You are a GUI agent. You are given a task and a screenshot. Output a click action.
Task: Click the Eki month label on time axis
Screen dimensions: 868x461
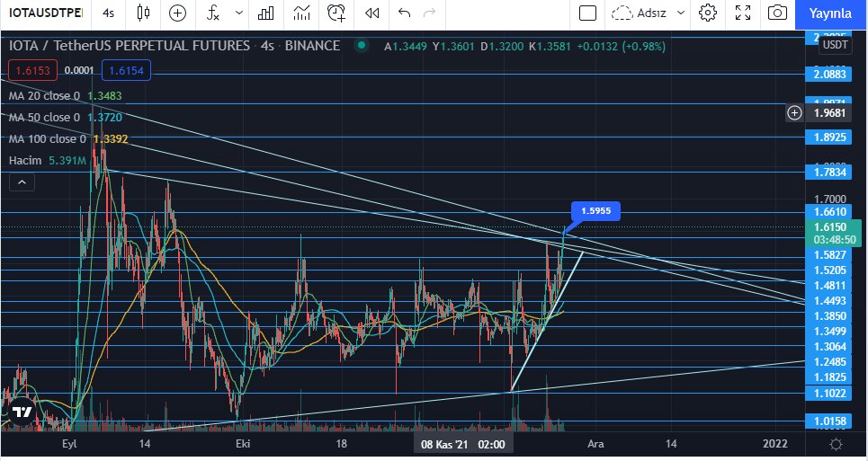[x=243, y=444]
